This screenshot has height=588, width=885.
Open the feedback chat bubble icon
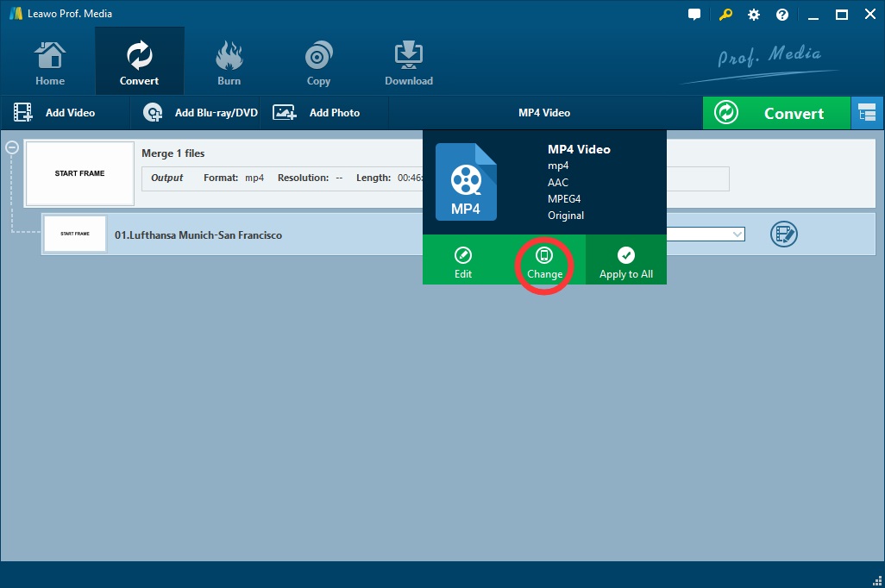pyautogui.click(x=694, y=15)
